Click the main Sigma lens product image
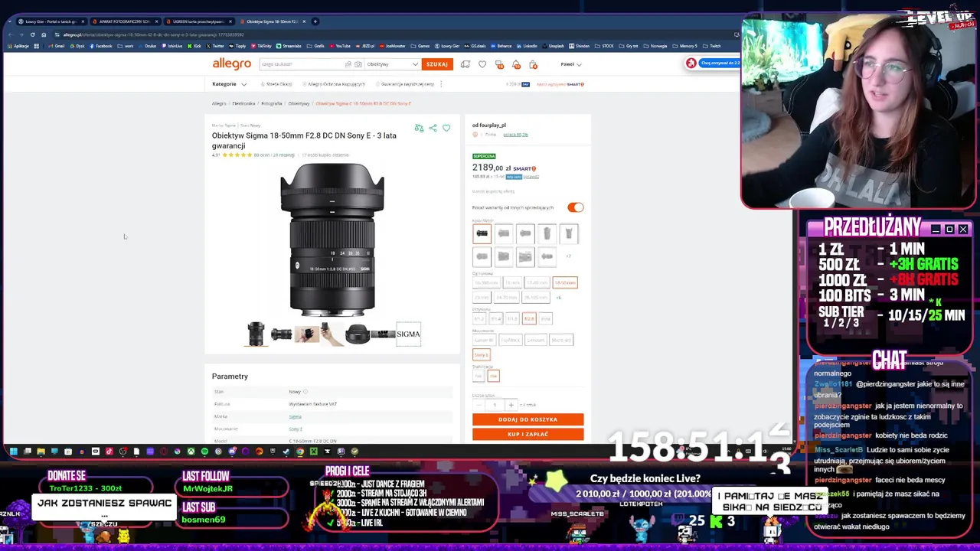 pyautogui.click(x=332, y=240)
